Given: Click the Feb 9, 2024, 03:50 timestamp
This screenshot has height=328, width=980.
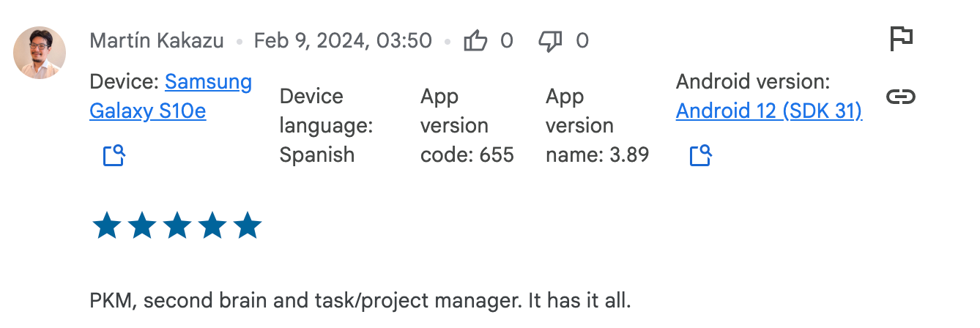Looking at the screenshot, I should coord(343,40).
